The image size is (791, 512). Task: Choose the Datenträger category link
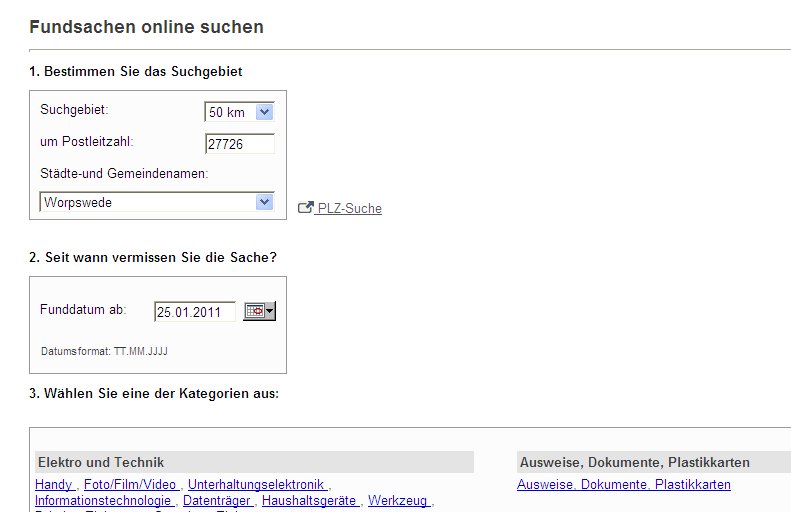click(x=217, y=500)
